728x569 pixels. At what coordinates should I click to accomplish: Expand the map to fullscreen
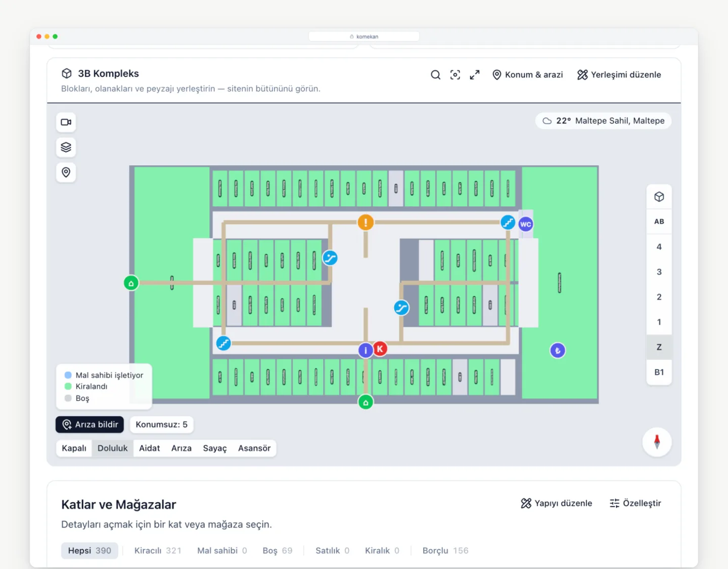(x=474, y=75)
